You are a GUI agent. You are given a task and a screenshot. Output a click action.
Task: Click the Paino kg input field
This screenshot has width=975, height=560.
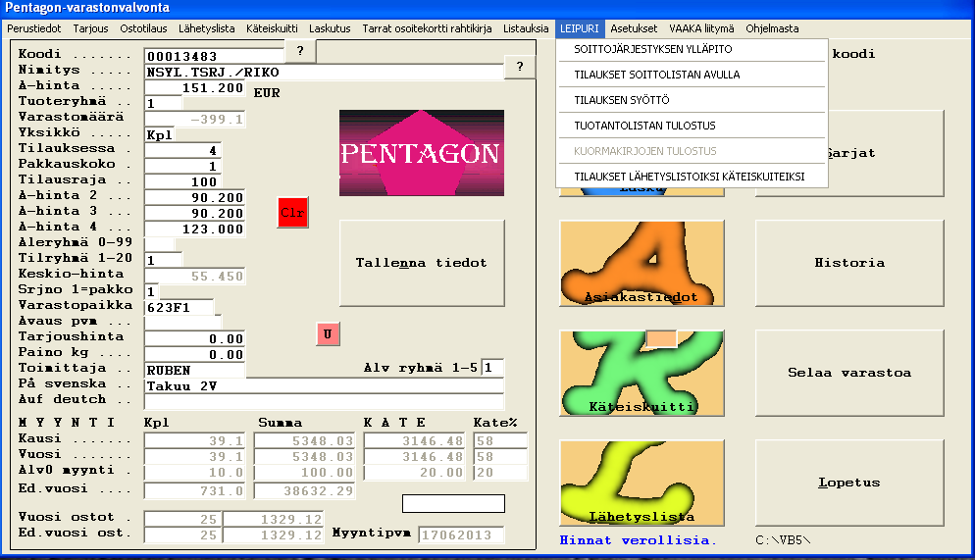(x=194, y=354)
